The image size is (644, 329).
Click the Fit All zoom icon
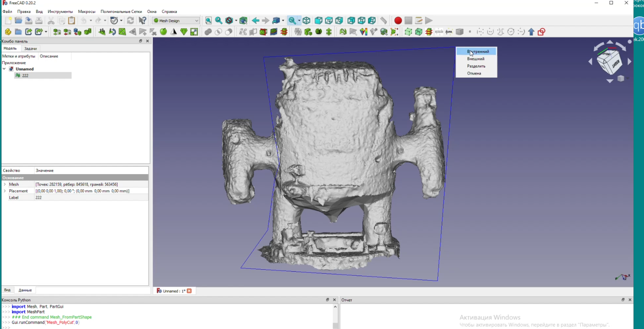pos(209,21)
